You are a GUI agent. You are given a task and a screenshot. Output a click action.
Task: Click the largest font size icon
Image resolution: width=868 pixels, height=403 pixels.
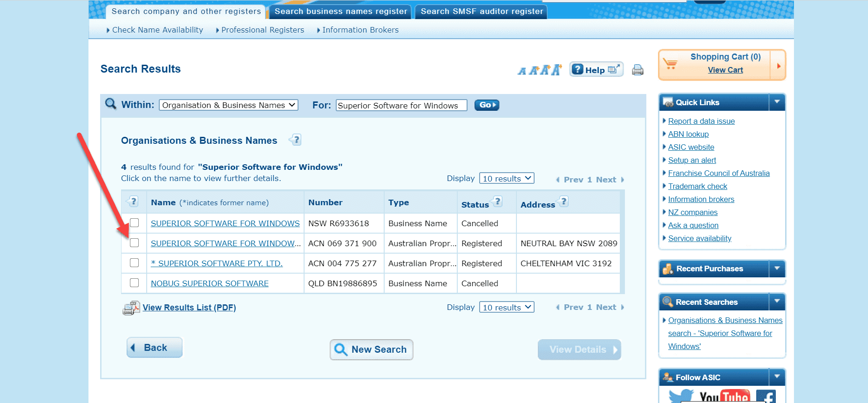(x=556, y=70)
